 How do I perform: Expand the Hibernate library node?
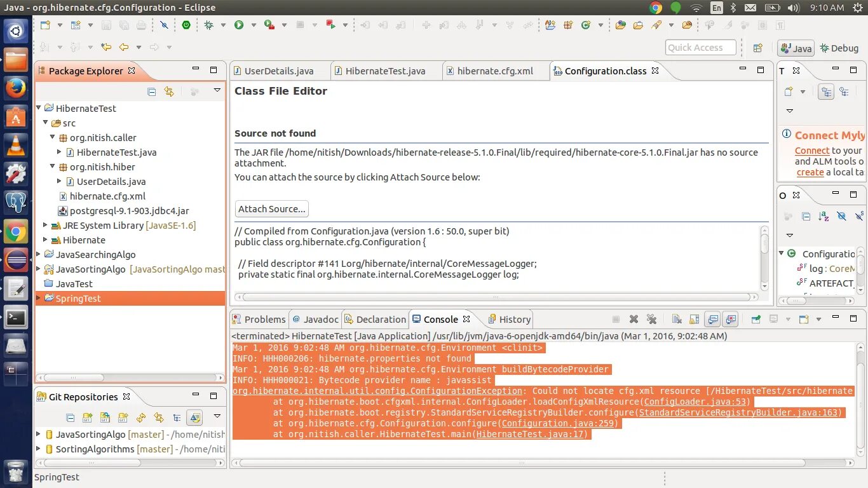pyautogui.click(x=45, y=240)
